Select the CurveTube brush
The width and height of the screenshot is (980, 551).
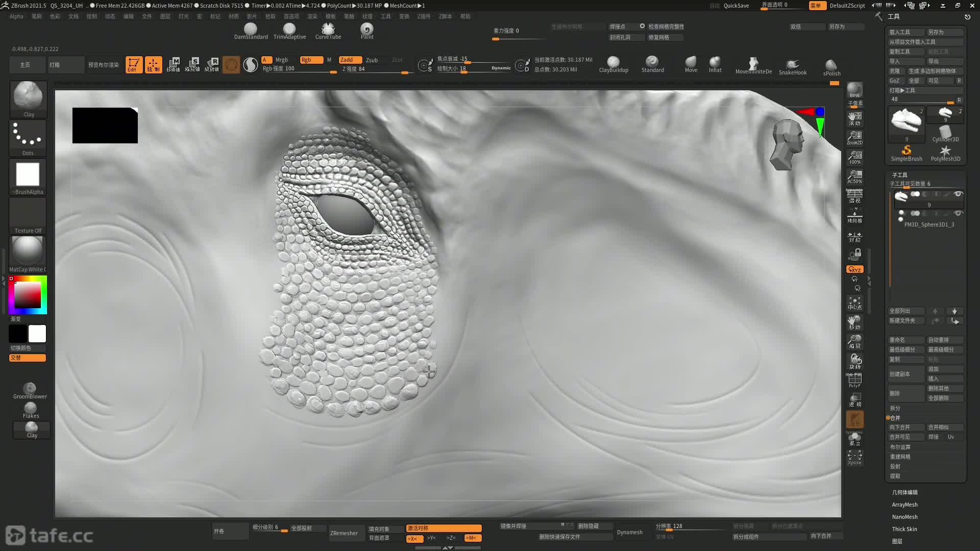[328, 31]
